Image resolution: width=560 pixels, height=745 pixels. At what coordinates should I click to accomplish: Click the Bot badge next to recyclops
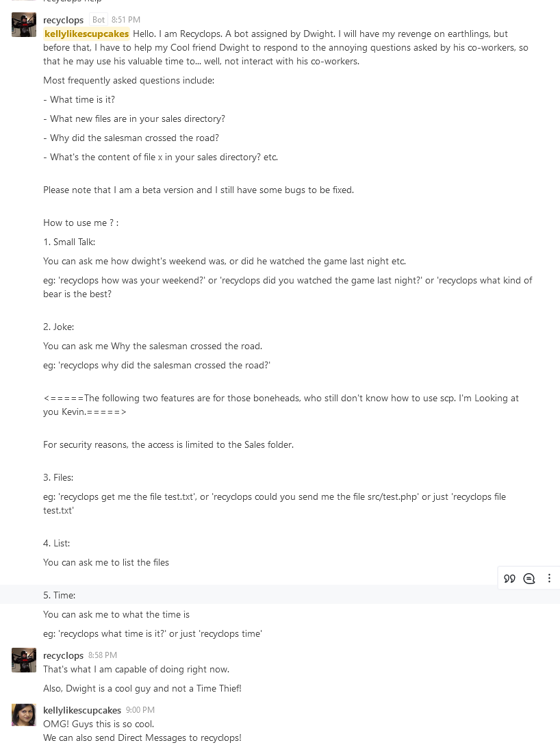(x=99, y=20)
